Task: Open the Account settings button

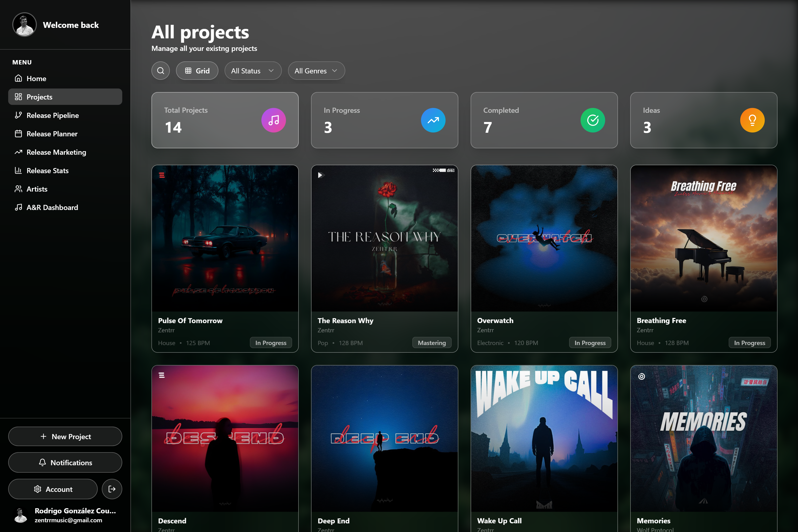Action: (53, 489)
